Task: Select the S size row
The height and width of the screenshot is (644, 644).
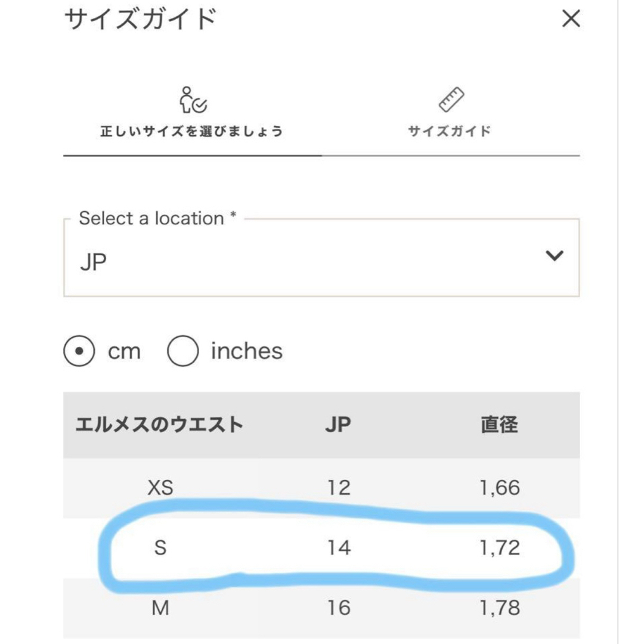Action: click(321, 548)
